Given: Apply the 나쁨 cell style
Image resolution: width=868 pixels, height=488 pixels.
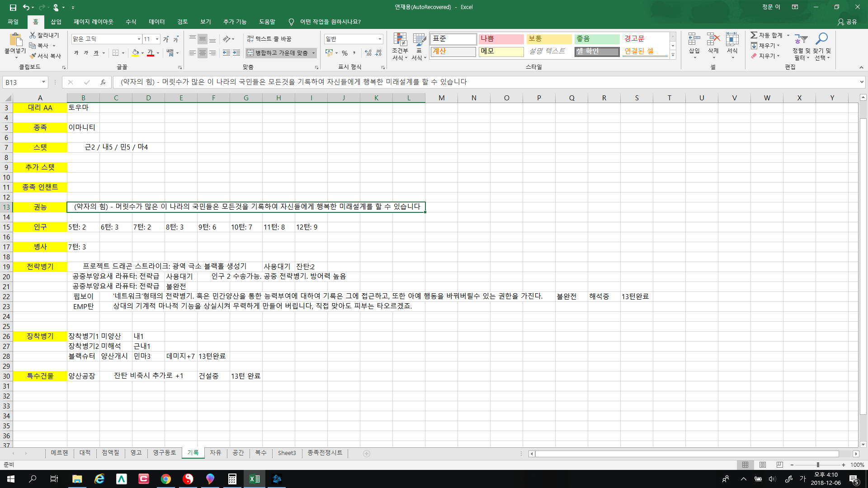Looking at the screenshot, I should click(x=500, y=39).
